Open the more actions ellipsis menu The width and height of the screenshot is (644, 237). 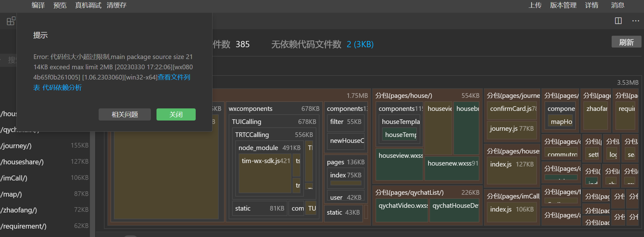click(x=636, y=21)
